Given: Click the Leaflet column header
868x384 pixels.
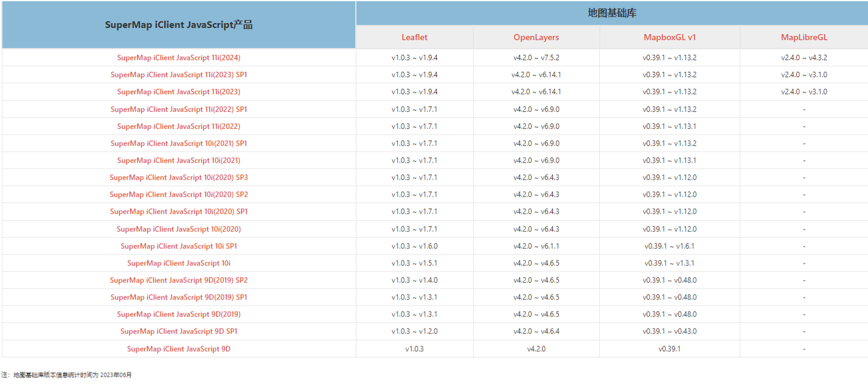Looking at the screenshot, I should pos(414,37).
